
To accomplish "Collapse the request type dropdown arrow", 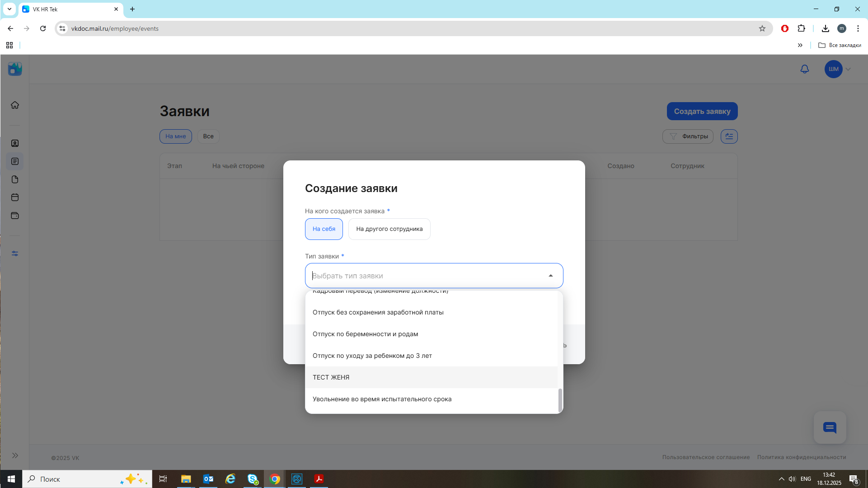I will (550, 276).
